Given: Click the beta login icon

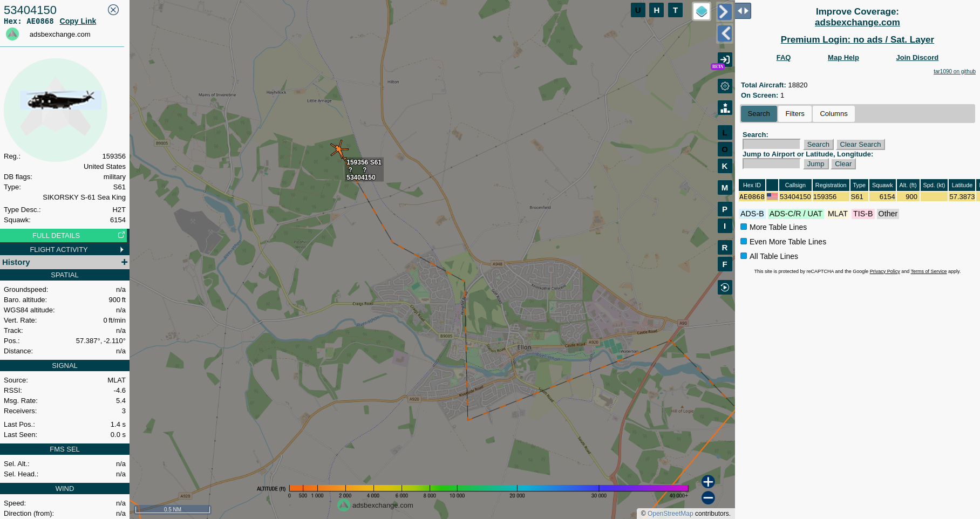Looking at the screenshot, I should pos(725,60).
